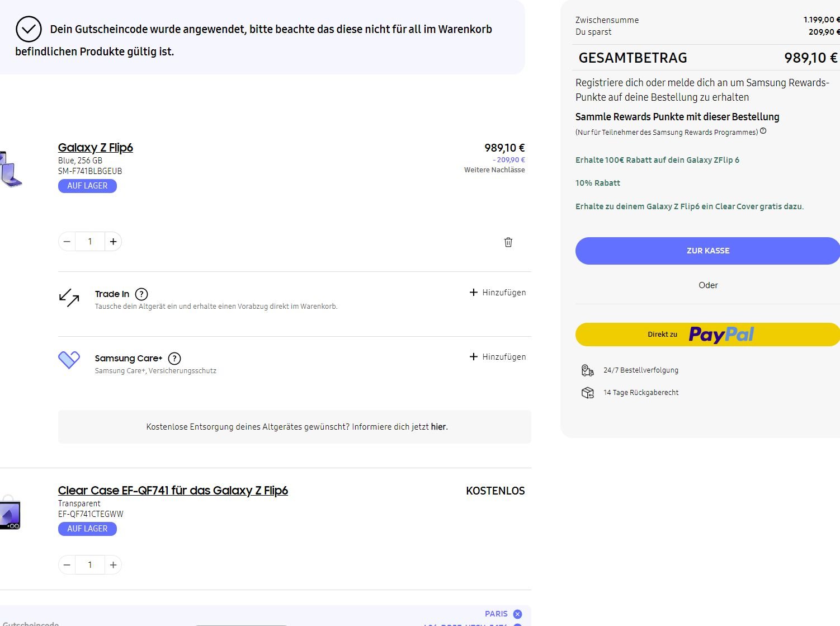Click the 14 Tage Rückgaberecht box icon
Screen dimensions: 840x626
tap(587, 393)
